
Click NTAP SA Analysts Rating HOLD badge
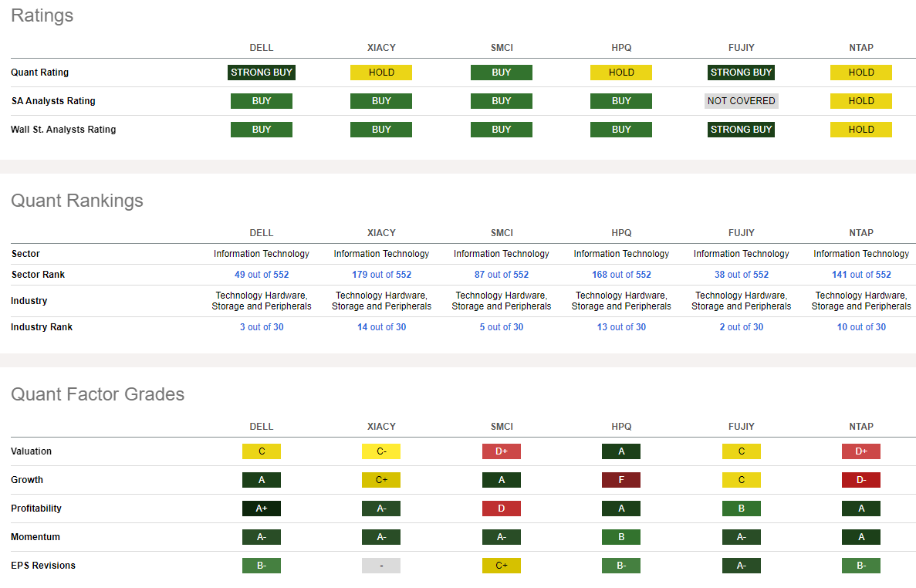coord(861,101)
